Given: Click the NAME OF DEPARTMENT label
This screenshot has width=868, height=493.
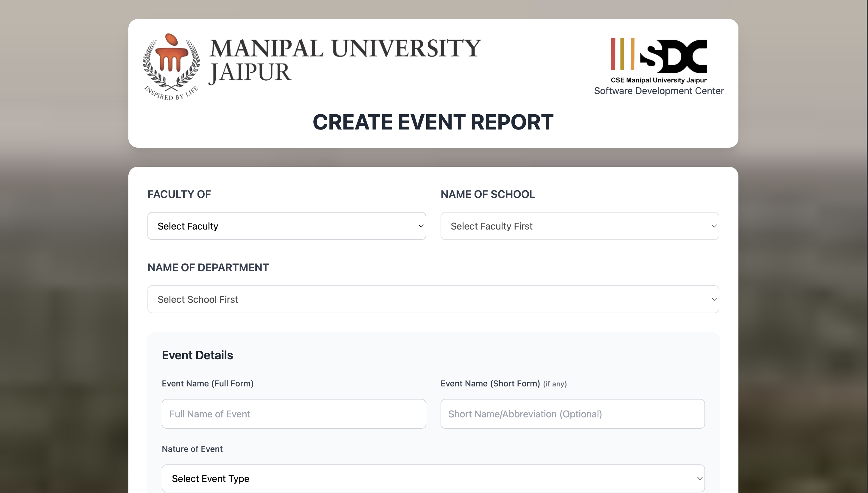Looking at the screenshot, I should click(208, 267).
